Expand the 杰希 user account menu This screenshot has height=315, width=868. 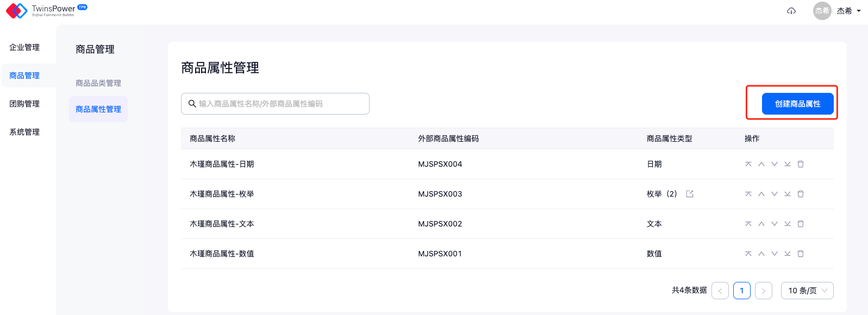coord(848,11)
